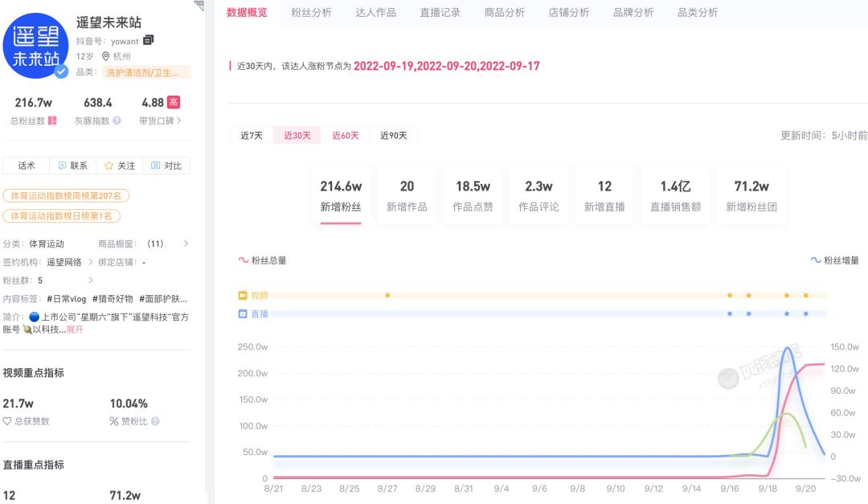Expand the 简介 text with 展开
This screenshot has width=868, height=504.
[x=74, y=330]
